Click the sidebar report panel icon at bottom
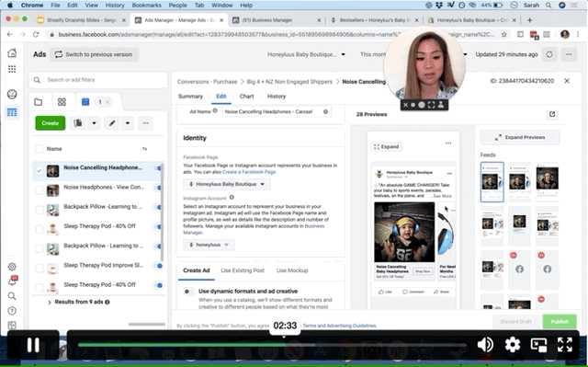The height and width of the screenshot is (367, 588). (12, 325)
